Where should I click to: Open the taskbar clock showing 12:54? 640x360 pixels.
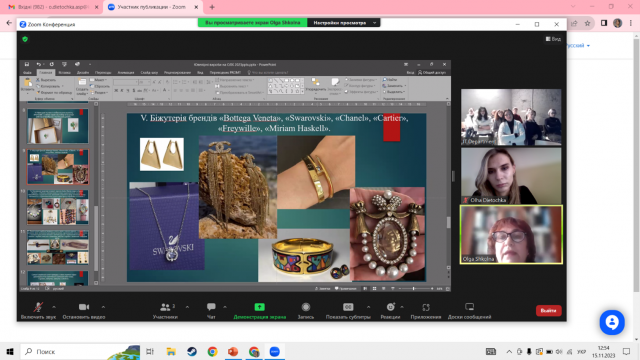click(x=604, y=351)
